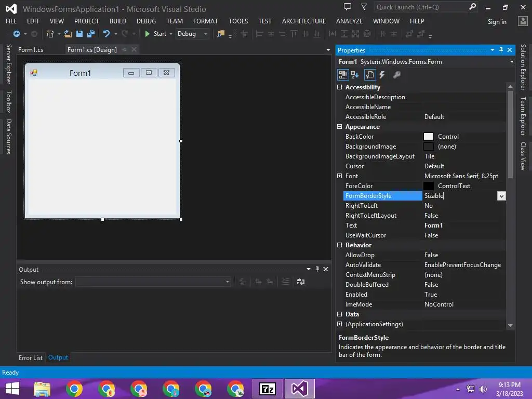Image resolution: width=532 pixels, height=399 pixels.
Task: Open the Form1 object selector dropdown
Action: coord(512,62)
